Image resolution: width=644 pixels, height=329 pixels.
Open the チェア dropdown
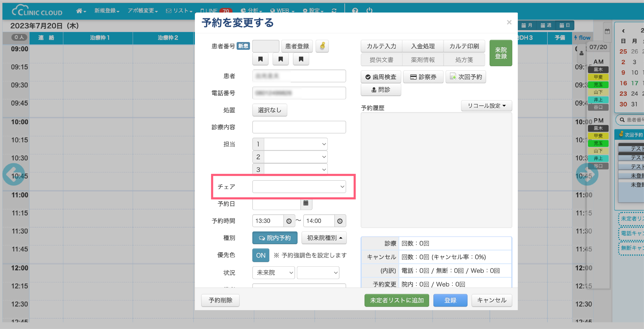pyautogui.click(x=299, y=187)
